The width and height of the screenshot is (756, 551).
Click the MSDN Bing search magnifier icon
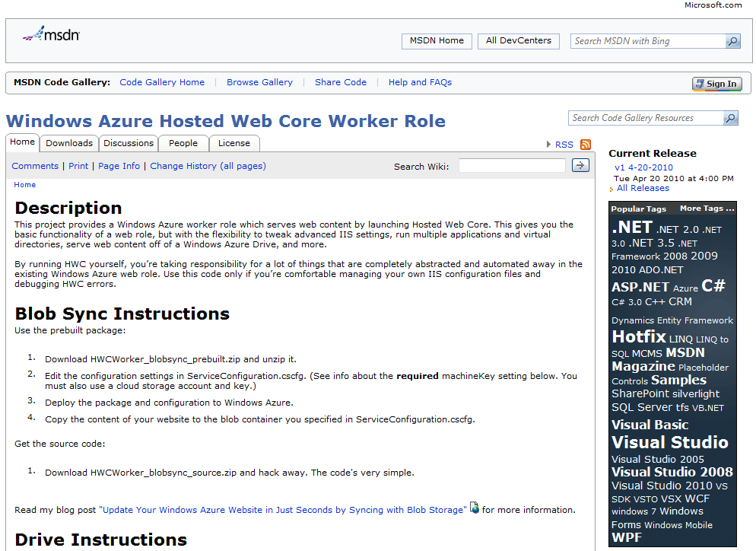pyautogui.click(x=732, y=41)
